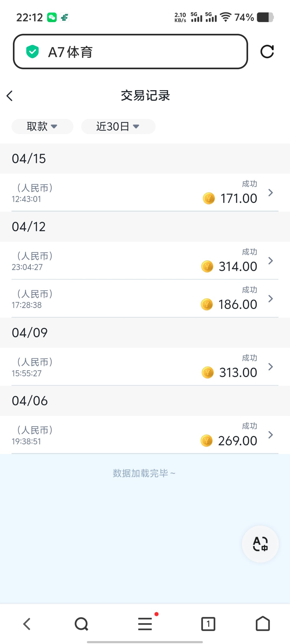This screenshot has height=644, width=290.
Task: Tap the green security shield icon
Action: pos(32,52)
